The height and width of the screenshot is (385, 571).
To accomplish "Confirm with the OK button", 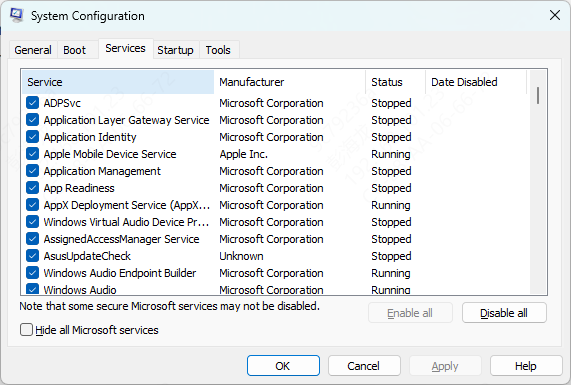I will click(283, 366).
